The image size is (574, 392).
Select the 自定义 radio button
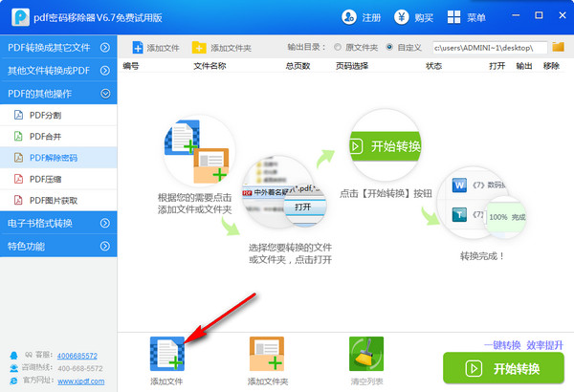(389, 47)
